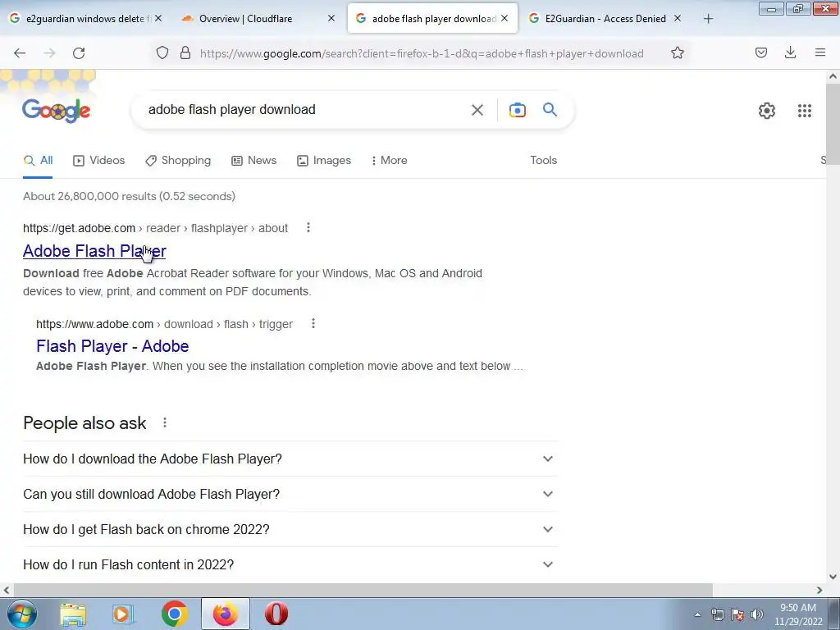The width and height of the screenshot is (840, 630).
Task: Close the e2guardian windows delete tab
Action: [x=158, y=19]
